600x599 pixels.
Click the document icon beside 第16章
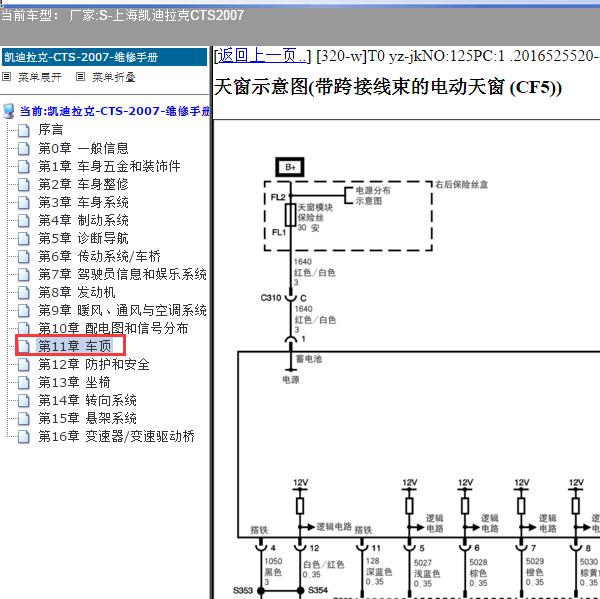(x=24, y=437)
